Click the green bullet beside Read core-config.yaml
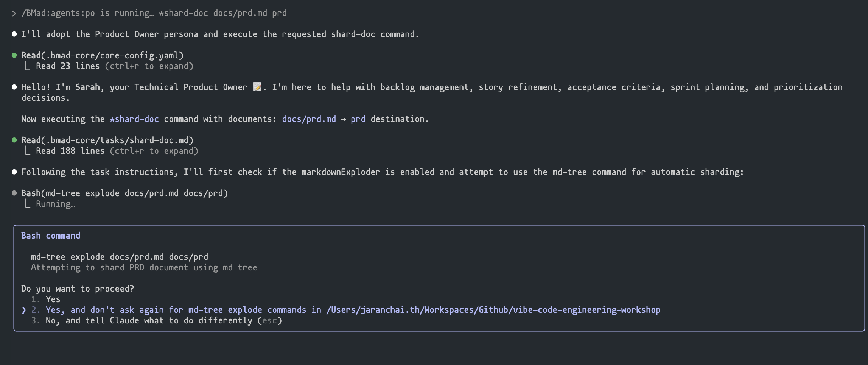Screen dimensions: 868x365 (x=14, y=55)
